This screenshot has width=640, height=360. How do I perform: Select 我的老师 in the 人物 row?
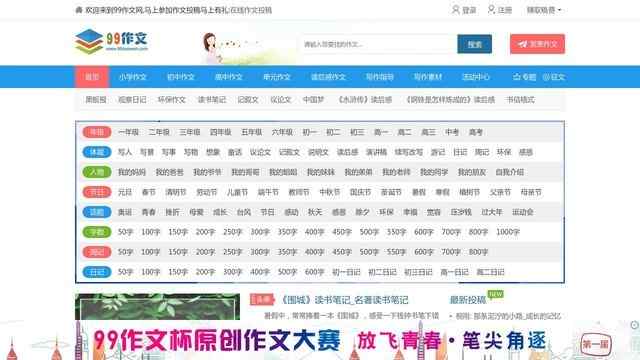[396, 172]
